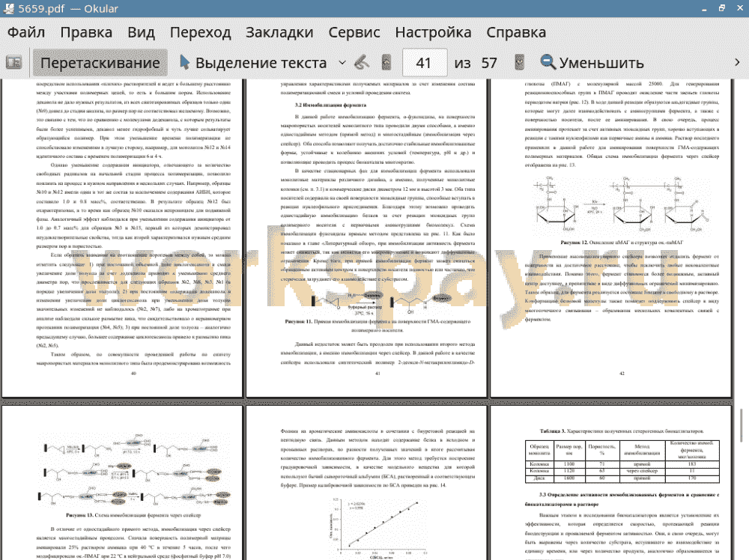
Task: Select the Выделение текста tool
Action: 254,63
